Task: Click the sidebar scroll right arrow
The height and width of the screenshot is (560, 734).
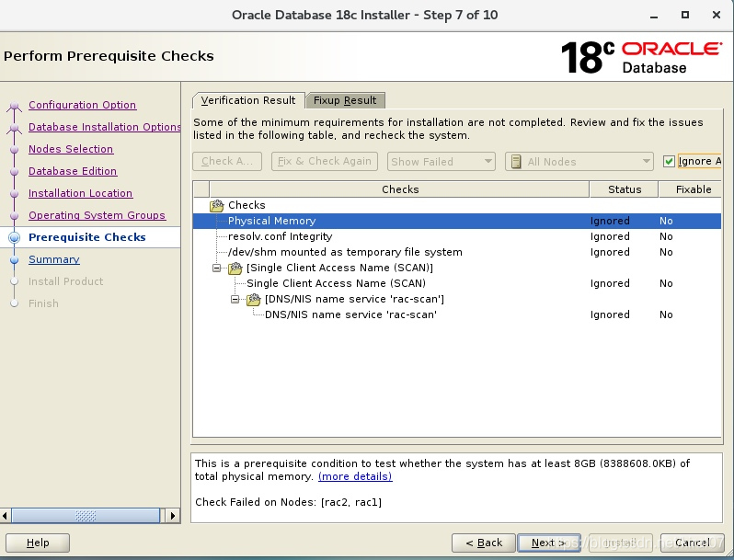Action: pyautogui.click(x=173, y=516)
